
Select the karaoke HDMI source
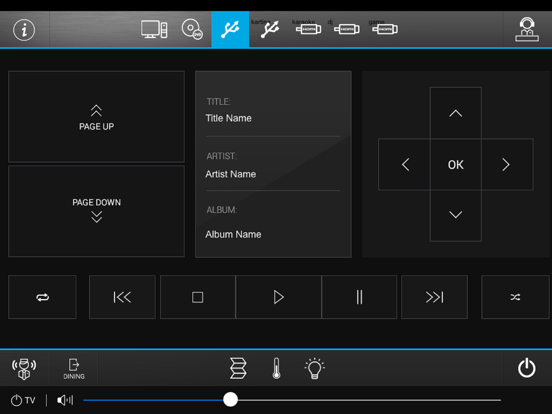tap(308, 29)
